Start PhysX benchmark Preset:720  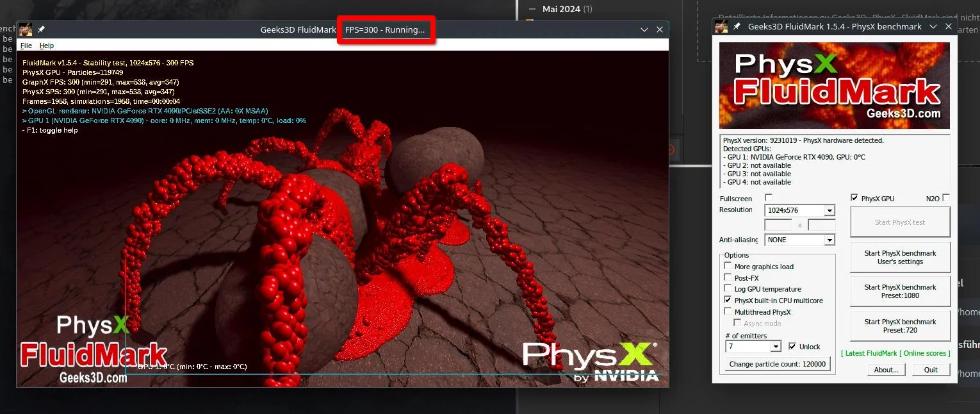point(900,326)
